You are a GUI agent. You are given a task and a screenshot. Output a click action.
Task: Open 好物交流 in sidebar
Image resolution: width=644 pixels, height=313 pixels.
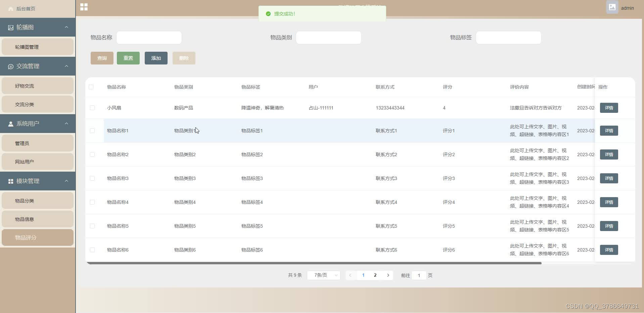tap(38, 86)
